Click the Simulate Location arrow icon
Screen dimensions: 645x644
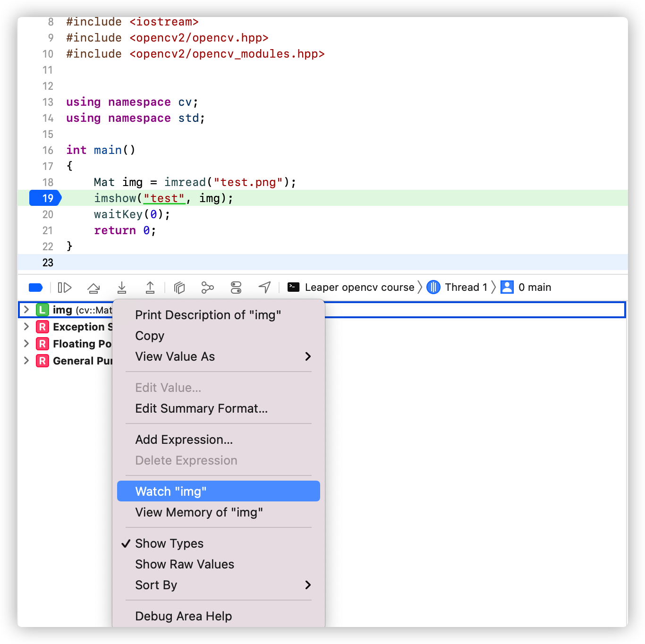pyautogui.click(x=265, y=288)
